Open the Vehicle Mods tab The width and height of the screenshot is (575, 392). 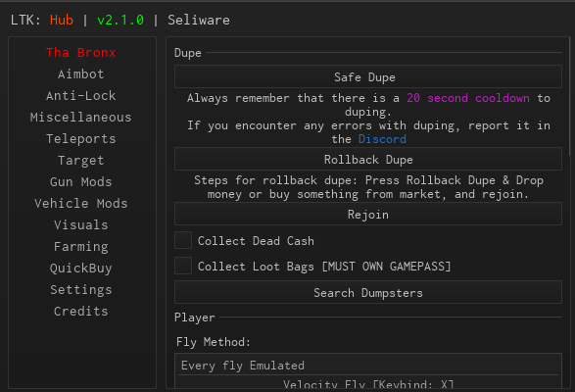[x=81, y=203]
